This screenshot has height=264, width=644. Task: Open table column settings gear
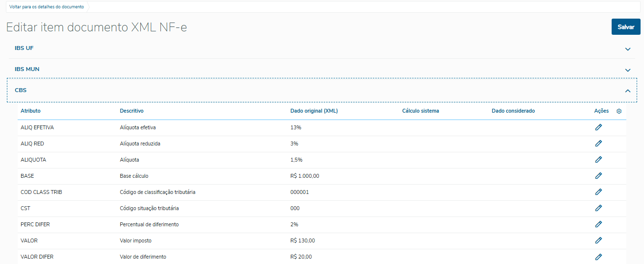point(619,111)
